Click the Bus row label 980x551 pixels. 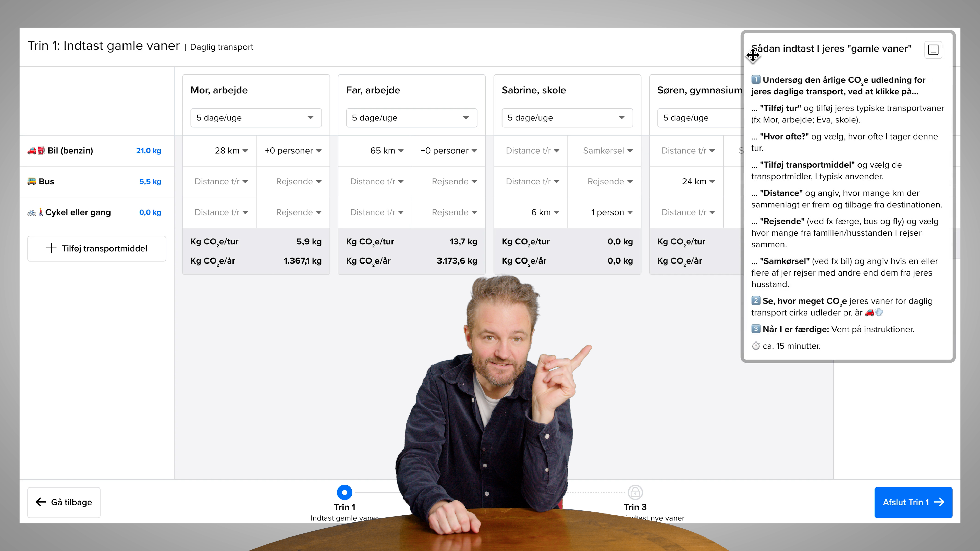46,181
